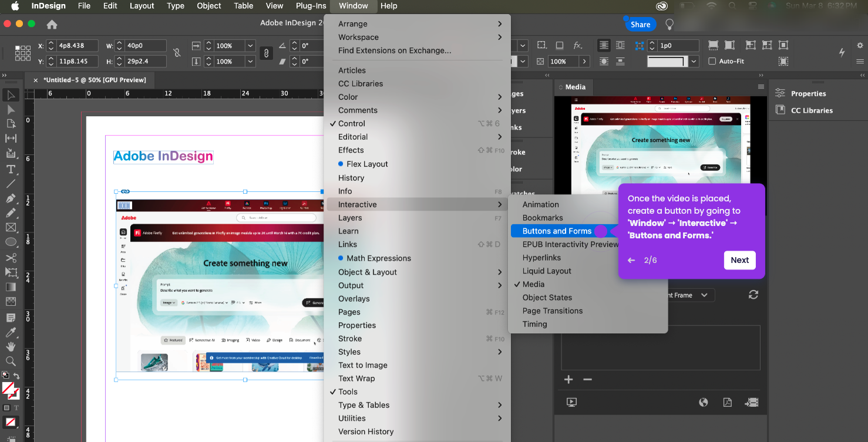This screenshot has width=868, height=442.
Task: Open the corner shape style dropdown
Action: [x=694, y=61]
